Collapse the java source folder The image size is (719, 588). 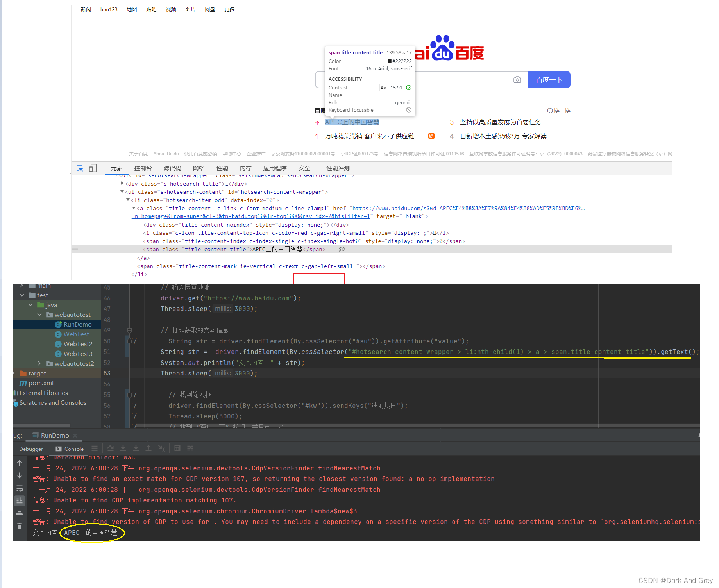click(30, 305)
